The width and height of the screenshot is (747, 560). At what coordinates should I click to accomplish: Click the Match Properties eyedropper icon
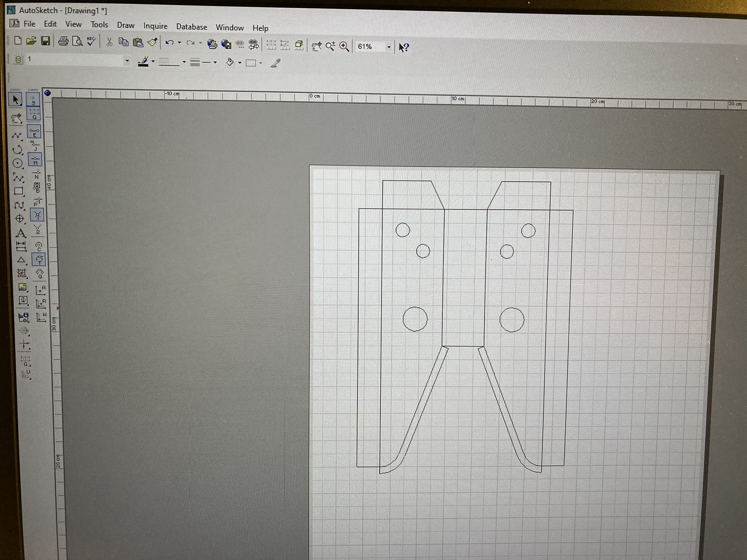coord(275,63)
